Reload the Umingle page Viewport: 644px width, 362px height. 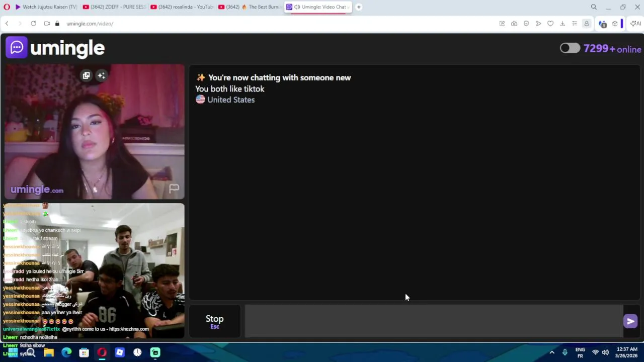(x=33, y=24)
